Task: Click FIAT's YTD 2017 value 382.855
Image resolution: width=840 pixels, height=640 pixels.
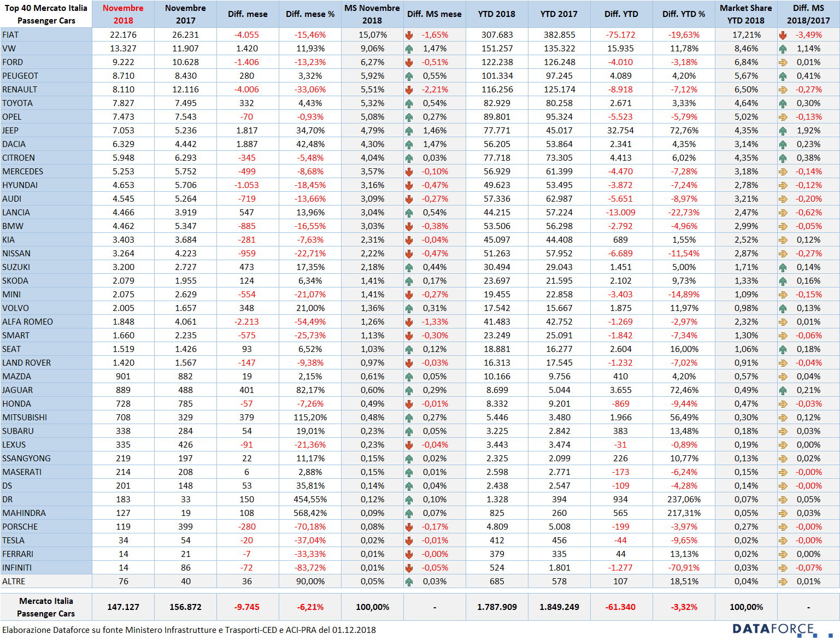Action: pyautogui.click(x=560, y=35)
